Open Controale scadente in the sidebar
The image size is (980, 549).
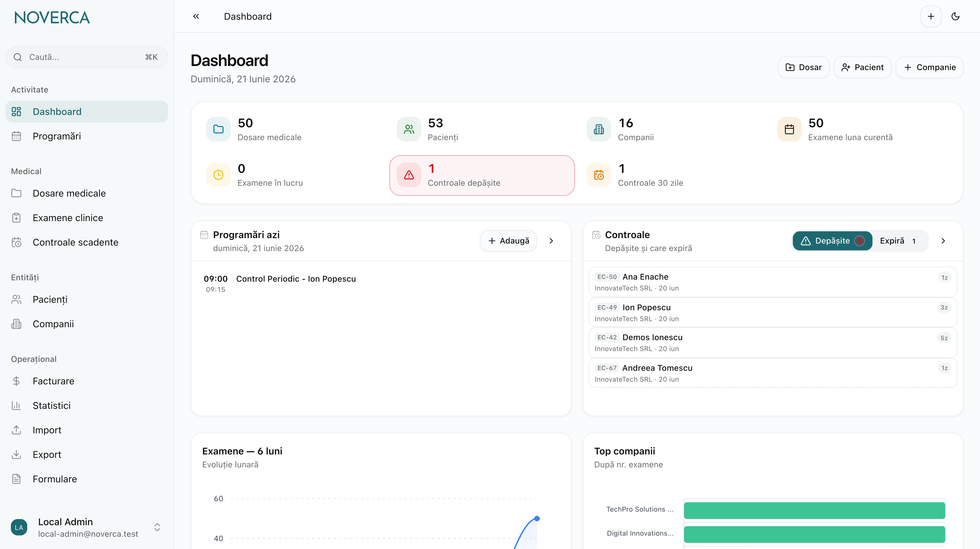point(87,242)
